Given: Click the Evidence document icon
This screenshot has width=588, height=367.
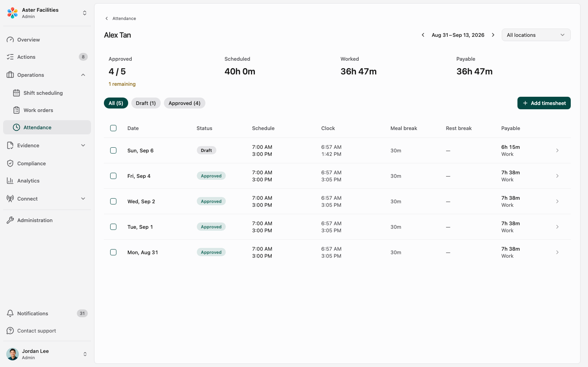Looking at the screenshot, I should 10,145.
